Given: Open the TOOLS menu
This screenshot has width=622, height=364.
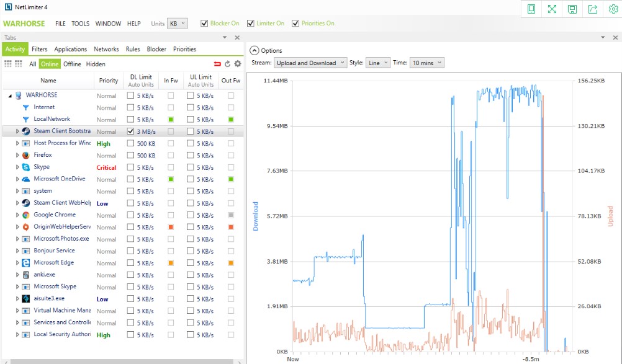Looking at the screenshot, I should [80, 24].
